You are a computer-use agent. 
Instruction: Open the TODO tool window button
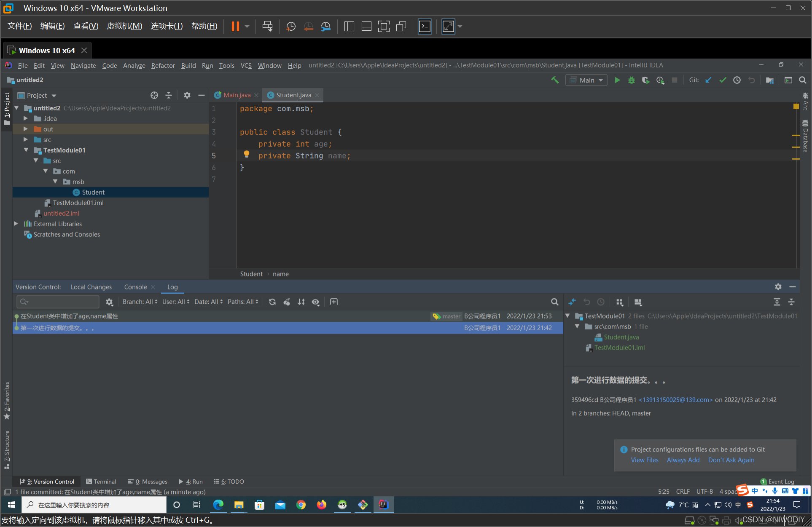[x=229, y=482]
